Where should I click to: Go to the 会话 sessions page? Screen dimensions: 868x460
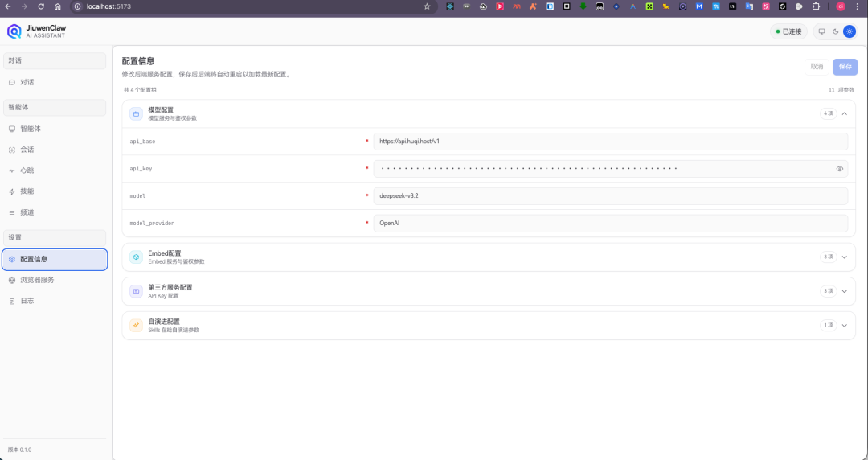(55, 150)
